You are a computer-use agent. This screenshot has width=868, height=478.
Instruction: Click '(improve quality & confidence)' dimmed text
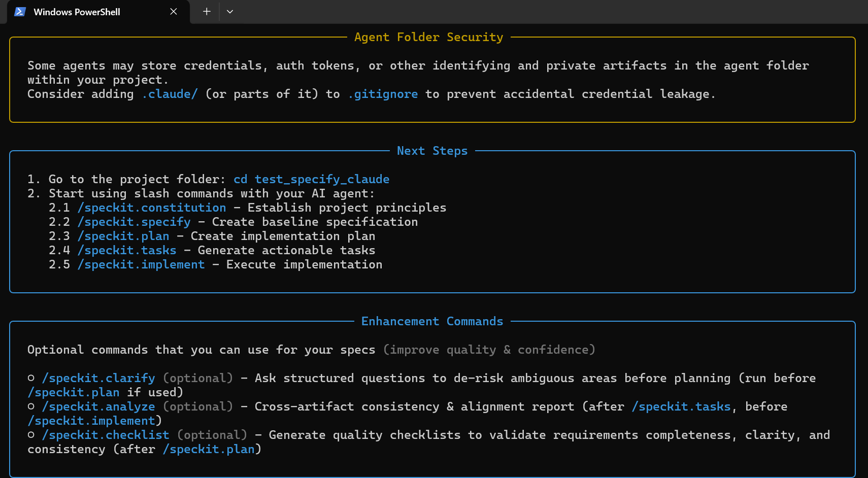(489, 350)
